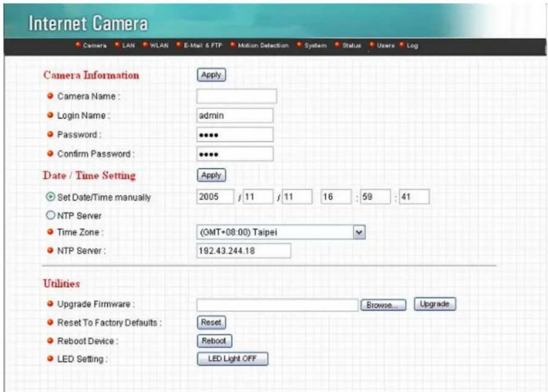The width and height of the screenshot is (548, 392).
Task: Go to E-Mail & FTP settings
Action: pos(203,45)
